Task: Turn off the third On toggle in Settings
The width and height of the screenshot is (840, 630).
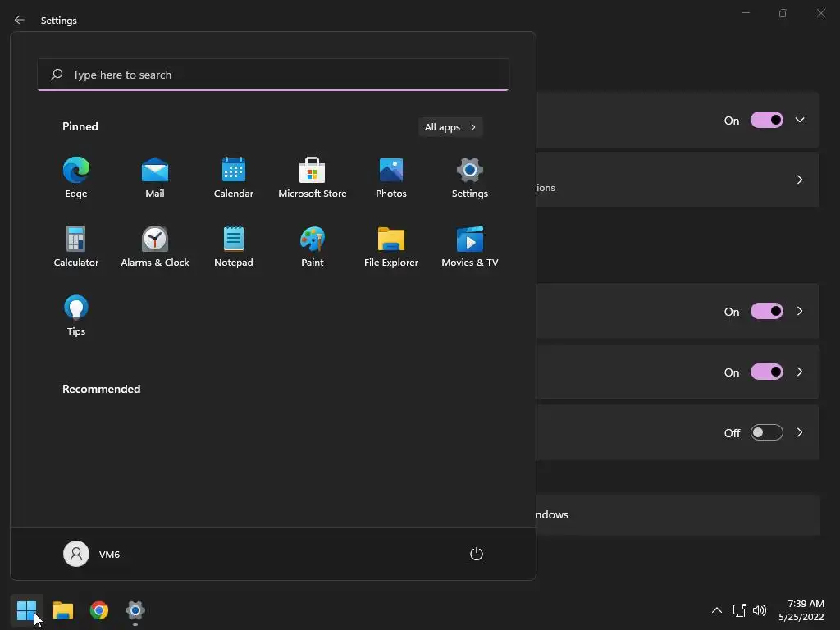Action: 767,372
